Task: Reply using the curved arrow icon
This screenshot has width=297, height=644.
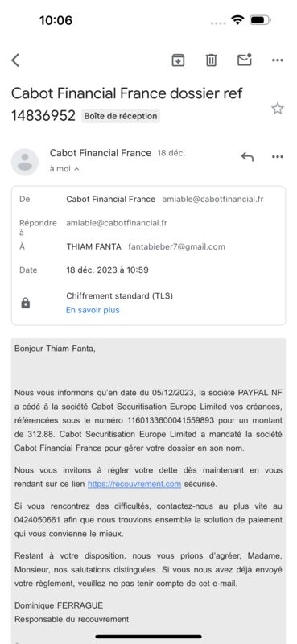Action: tap(247, 156)
